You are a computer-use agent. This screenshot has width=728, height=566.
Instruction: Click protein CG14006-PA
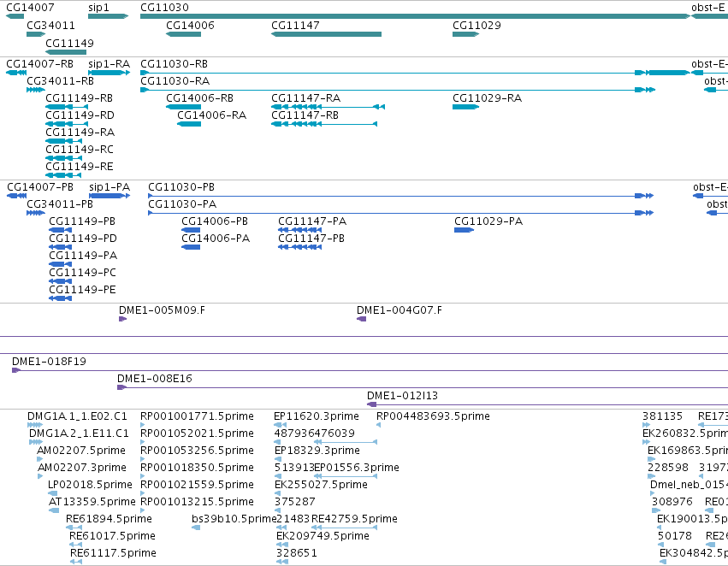[216, 239]
